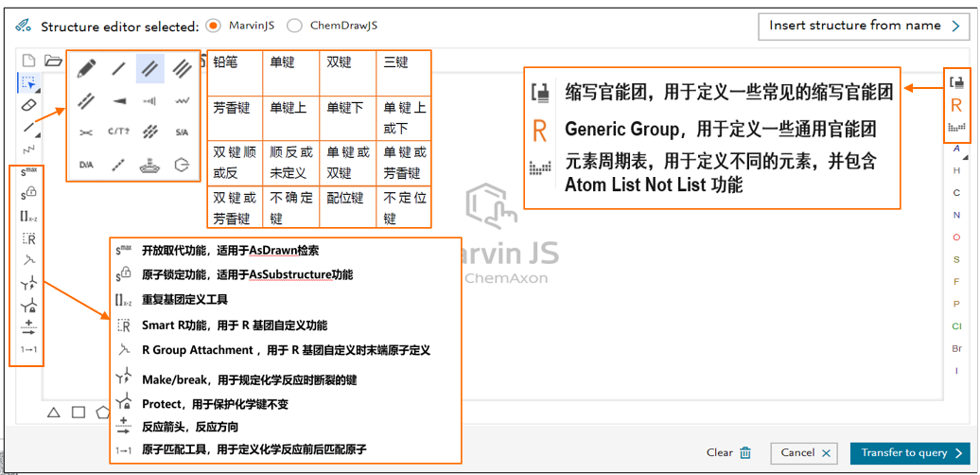The height and width of the screenshot is (475, 980).
Task: Select position variation bond hexagon icon
Action: point(182,165)
